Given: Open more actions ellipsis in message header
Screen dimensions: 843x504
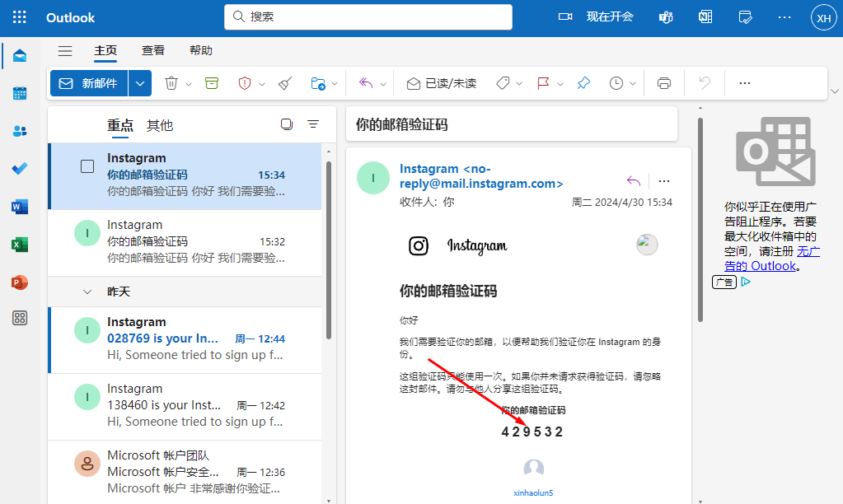Looking at the screenshot, I should [664, 181].
